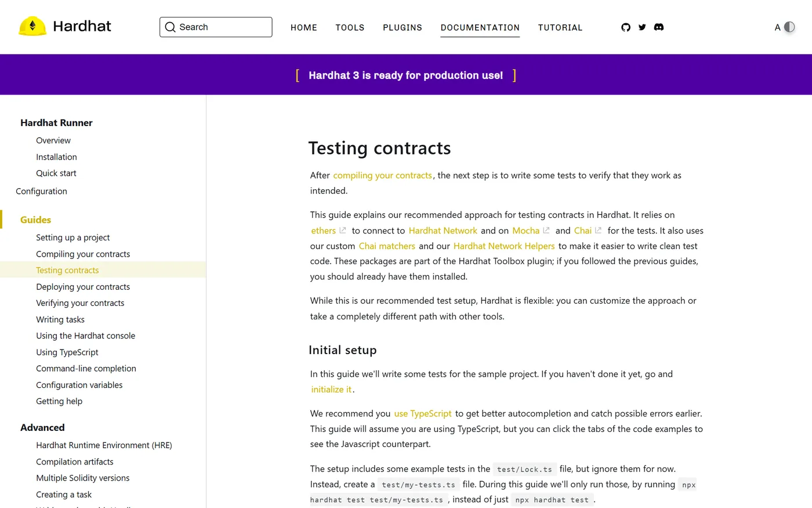812x508 pixels.
Task: Click the search magnifier icon
Action: 170,27
